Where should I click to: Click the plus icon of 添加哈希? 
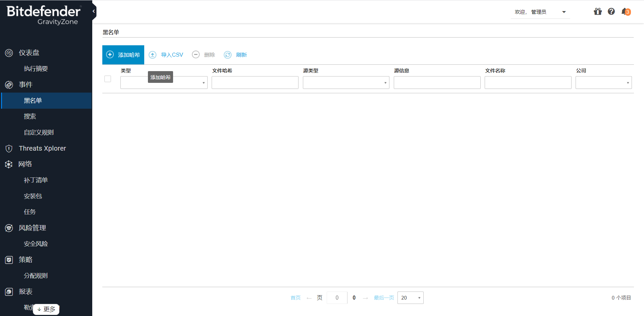[x=110, y=55]
